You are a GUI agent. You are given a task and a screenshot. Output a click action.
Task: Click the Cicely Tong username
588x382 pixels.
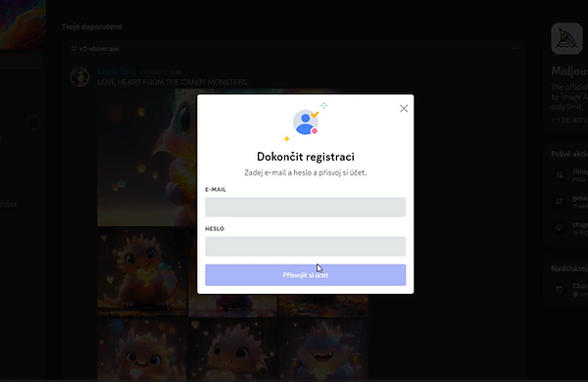tap(117, 72)
